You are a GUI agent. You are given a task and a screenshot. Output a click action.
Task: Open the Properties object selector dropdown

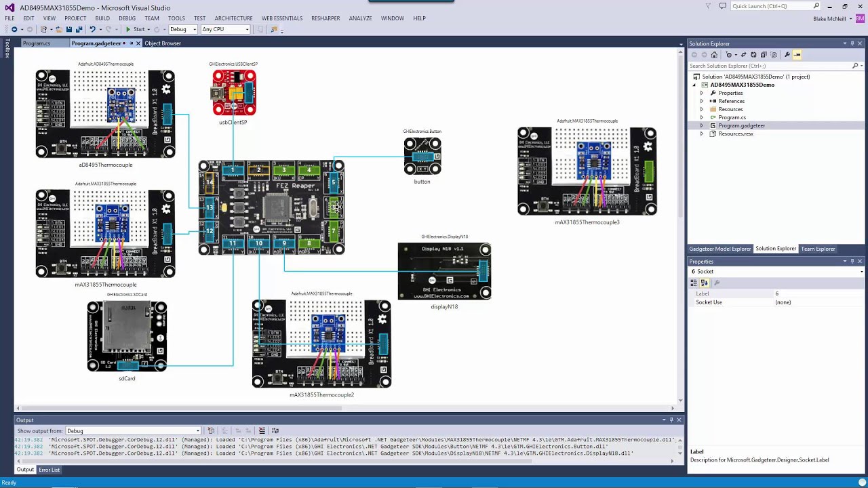[861, 271]
